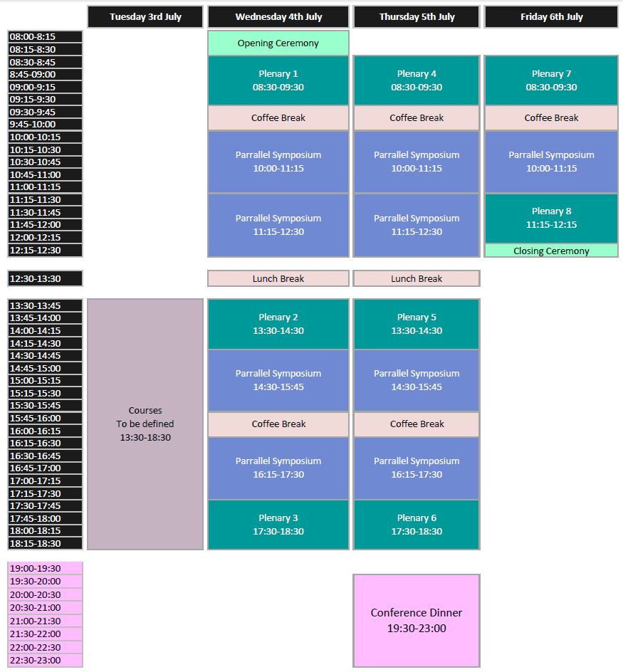Click the Plenary 1 session block
623x672 pixels.
click(278, 80)
